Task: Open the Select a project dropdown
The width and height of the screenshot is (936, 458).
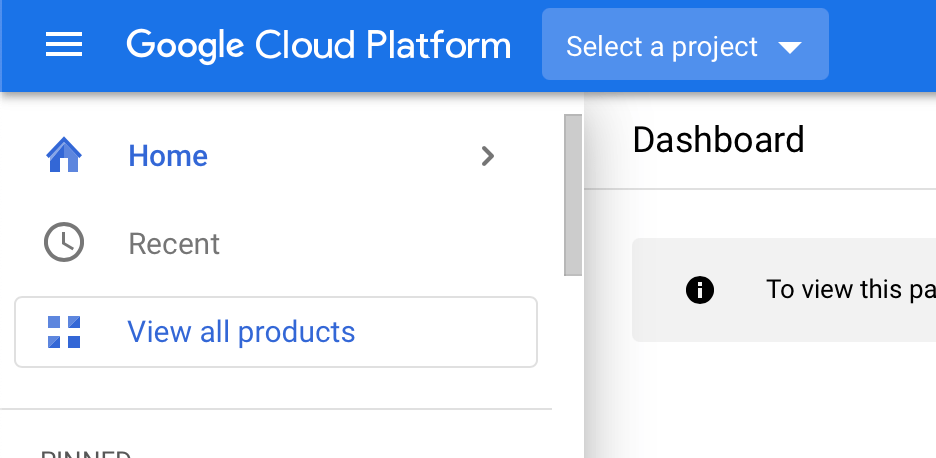Action: 685,45
